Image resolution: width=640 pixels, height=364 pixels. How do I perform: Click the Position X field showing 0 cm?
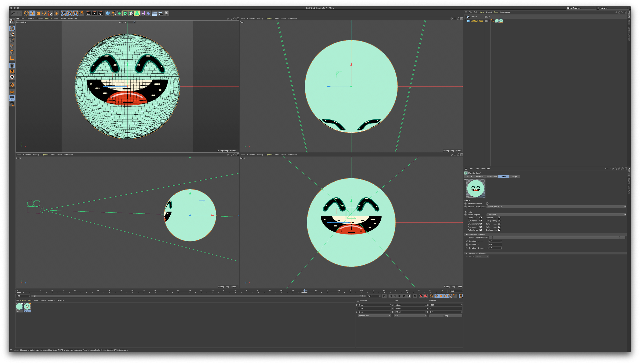375,305
